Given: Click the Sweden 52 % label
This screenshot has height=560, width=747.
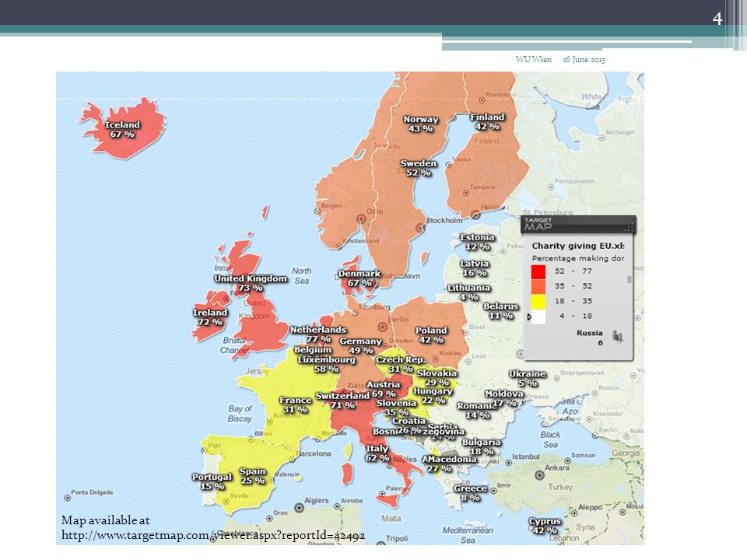Looking at the screenshot, I should [419, 168].
